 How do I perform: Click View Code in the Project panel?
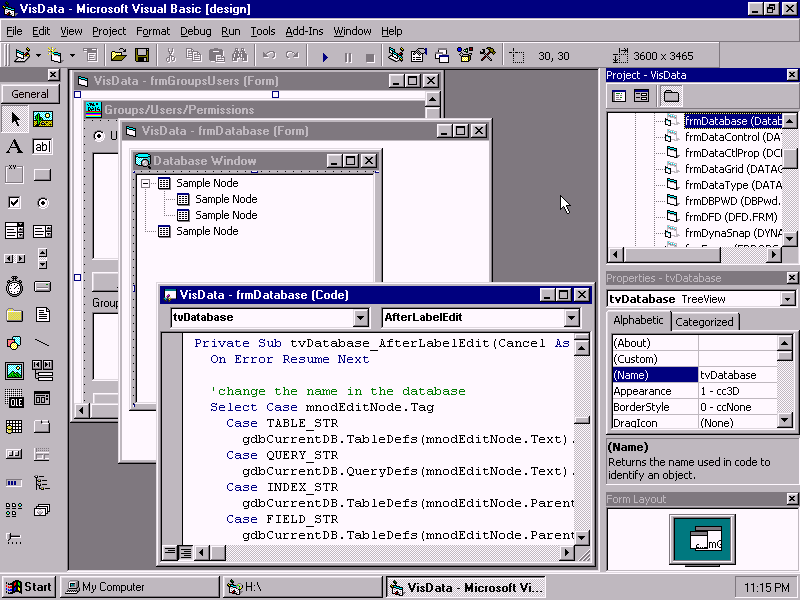(x=619, y=96)
